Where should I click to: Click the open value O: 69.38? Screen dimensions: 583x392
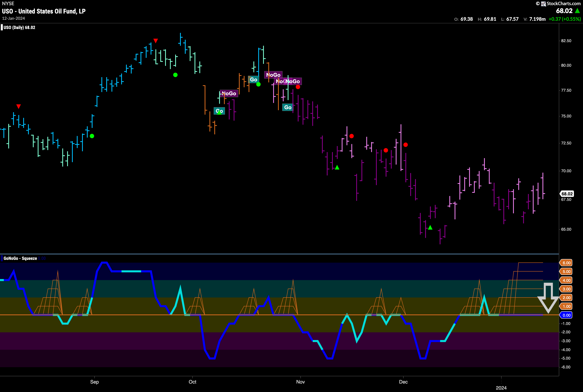click(463, 19)
